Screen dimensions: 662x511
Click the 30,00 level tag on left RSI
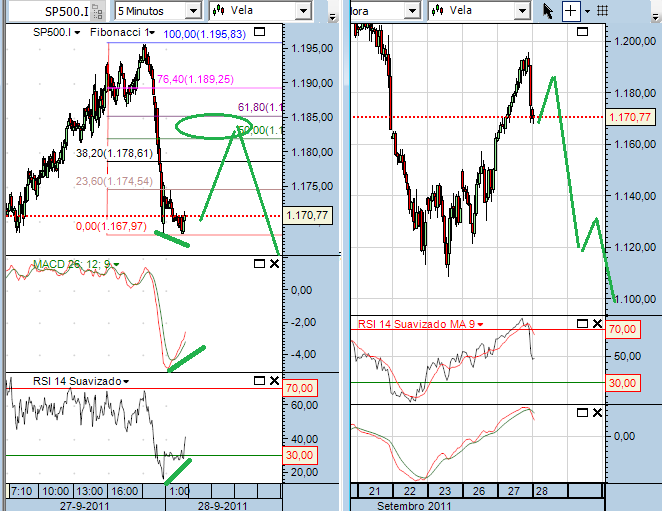tap(300, 455)
